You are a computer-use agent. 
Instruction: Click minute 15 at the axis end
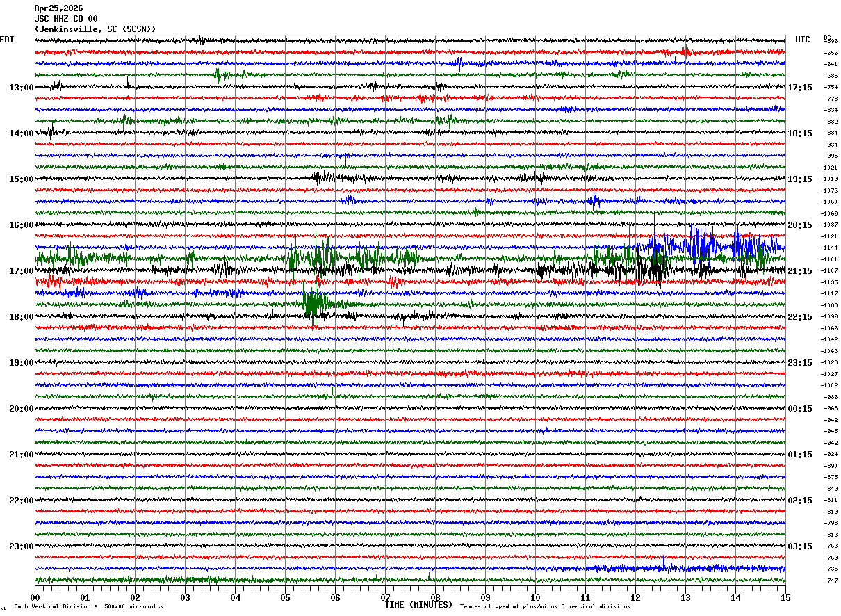click(x=785, y=597)
